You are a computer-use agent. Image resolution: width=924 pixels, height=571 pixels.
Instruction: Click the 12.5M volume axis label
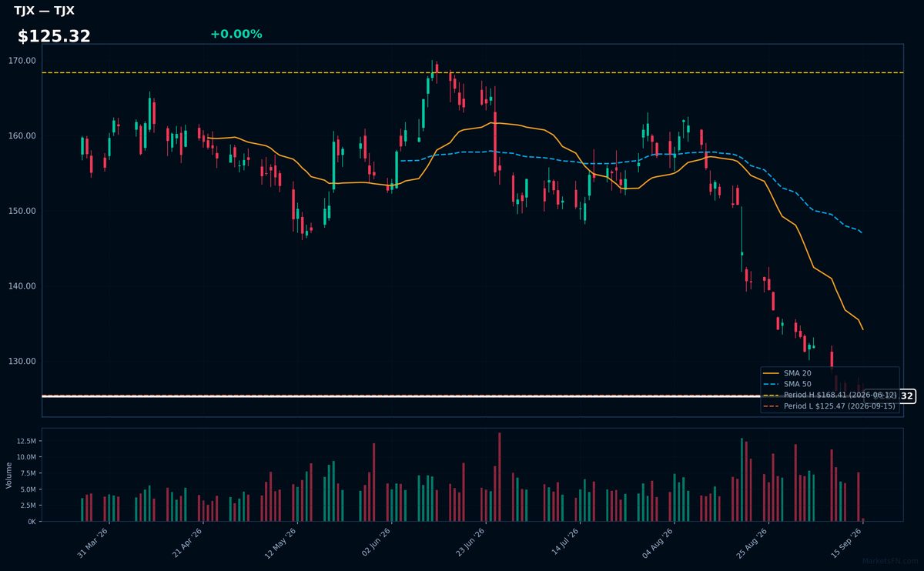[x=25, y=441]
